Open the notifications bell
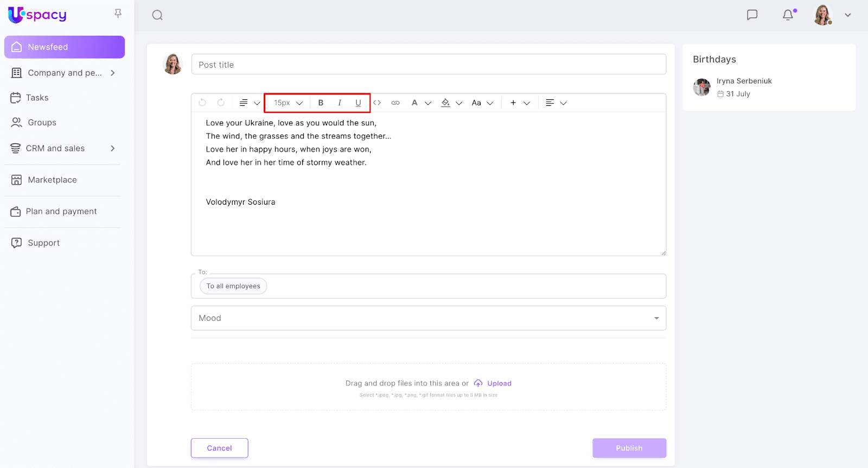 coord(788,15)
